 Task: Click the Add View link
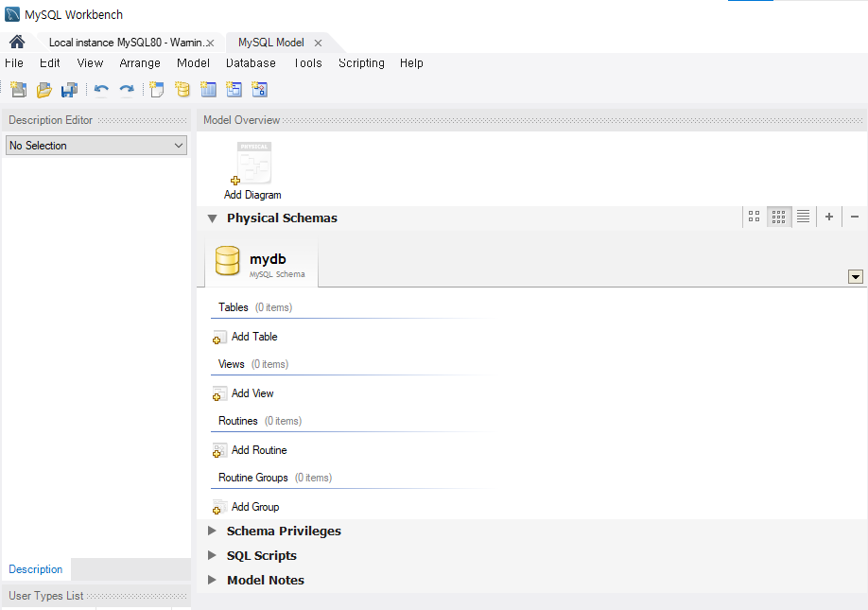(252, 393)
